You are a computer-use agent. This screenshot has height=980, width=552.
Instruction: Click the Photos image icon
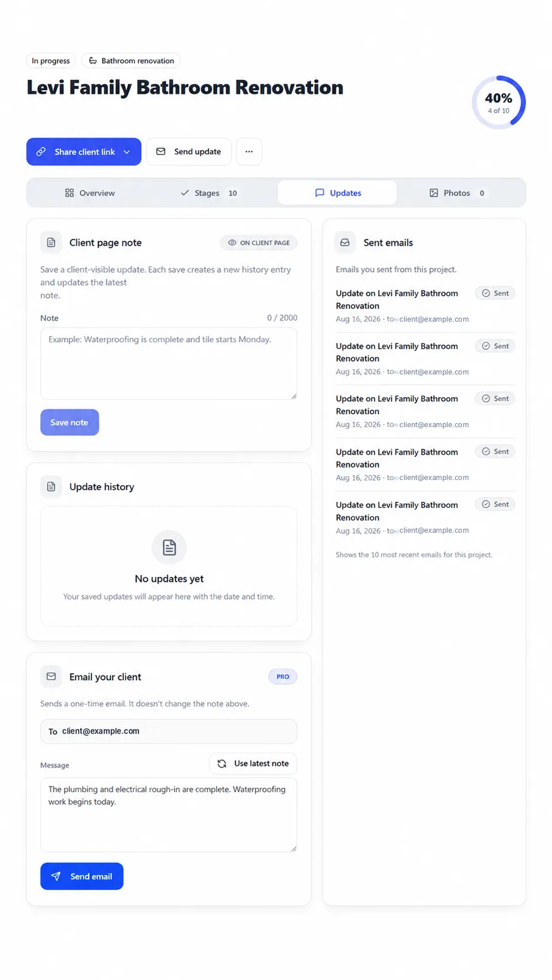[433, 193]
